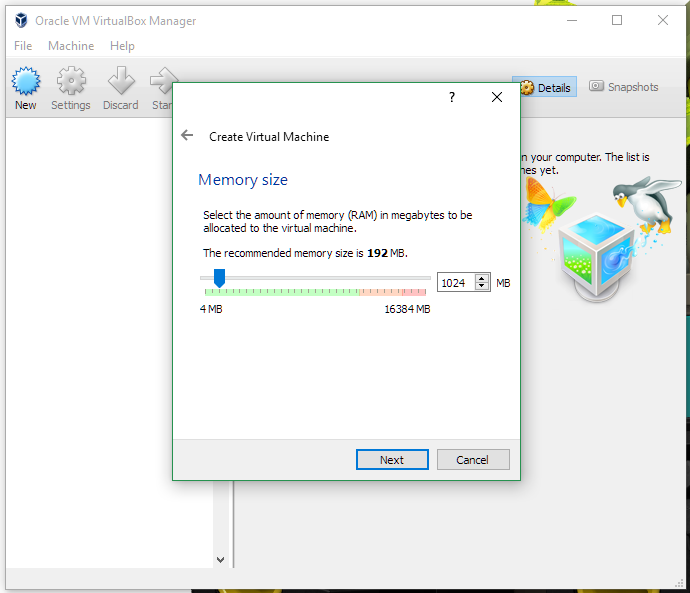Cancel the virtual machine creation
690x593 pixels.
click(x=473, y=460)
